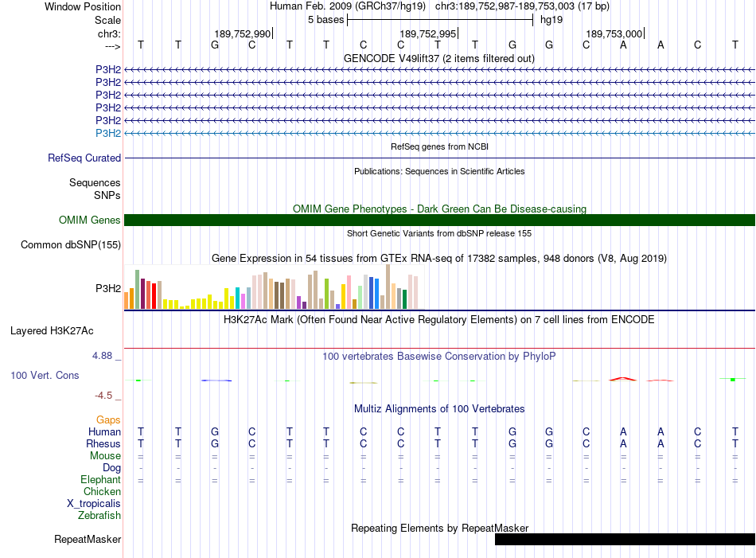Click the 189,752,990 coordinate marker
The width and height of the screenshot is (756, 558).
coord(243,33)
